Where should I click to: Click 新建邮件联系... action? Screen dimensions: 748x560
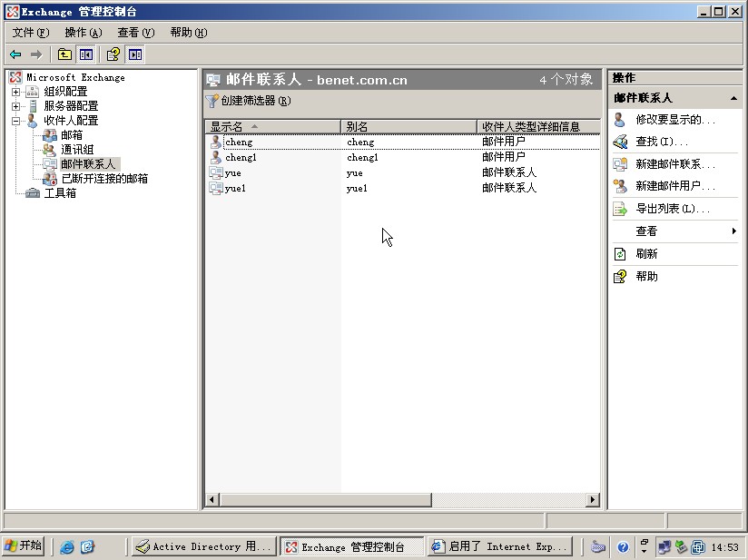[x=675, y=164]
